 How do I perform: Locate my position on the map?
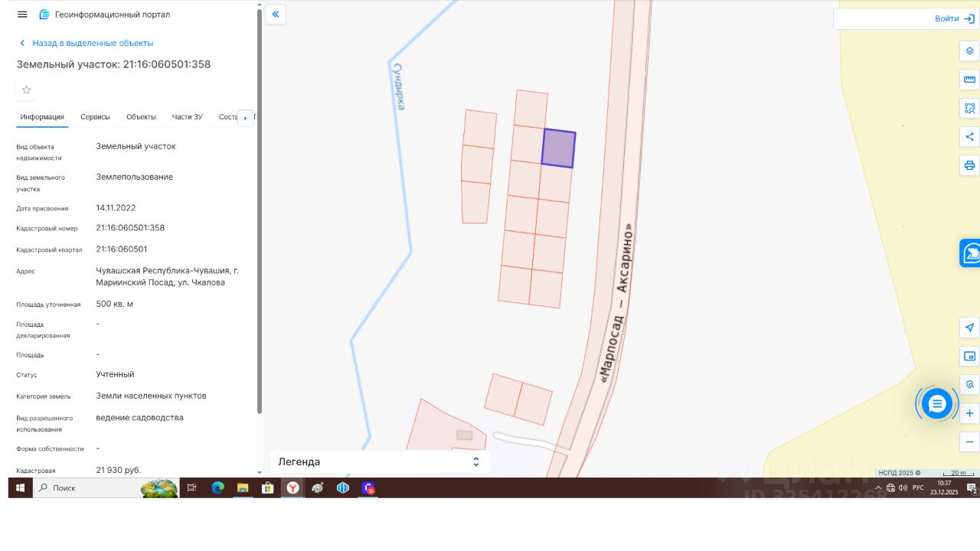pos(969,328)
